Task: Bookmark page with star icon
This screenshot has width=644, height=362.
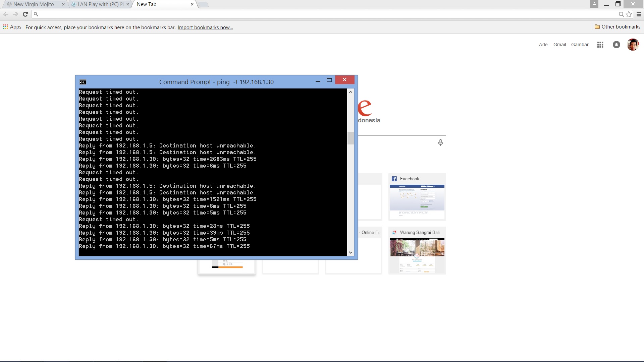Action: coord(629,14)
